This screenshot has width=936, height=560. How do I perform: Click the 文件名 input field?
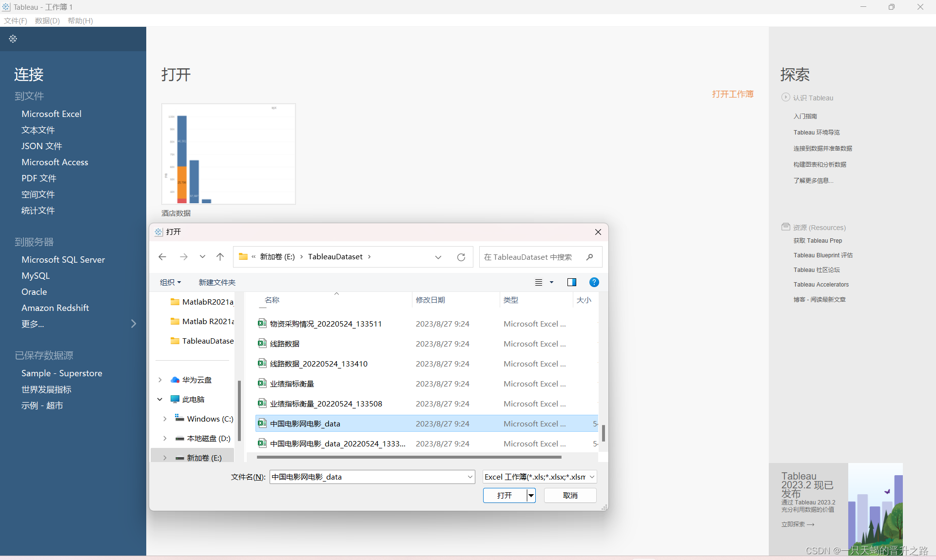[x=369, y=476]
